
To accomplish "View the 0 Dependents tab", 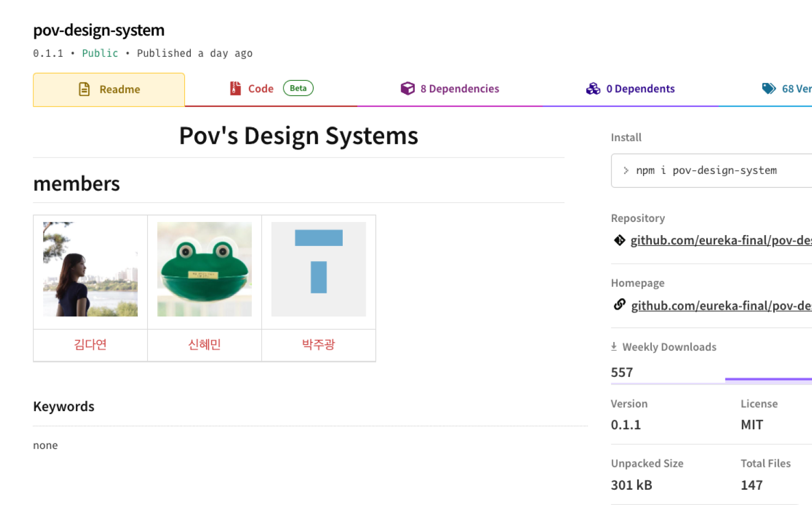I will point(630,89).
